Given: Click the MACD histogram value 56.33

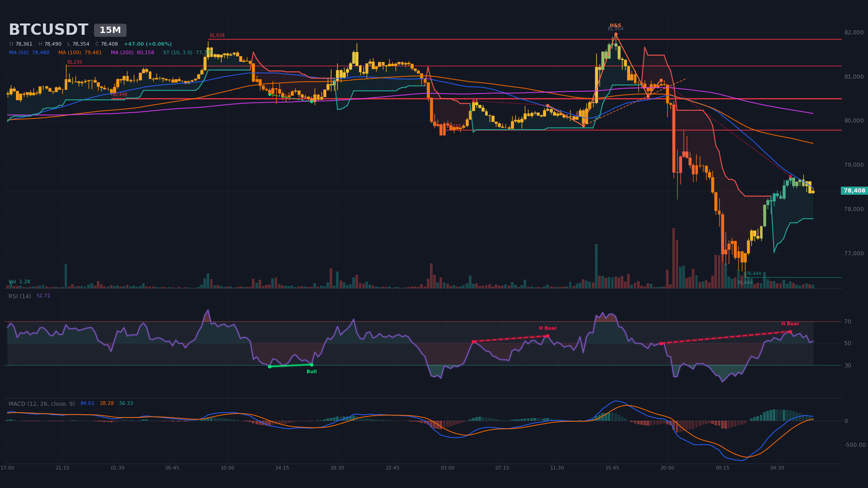Looking at the screenshot, I should coord(126,403).
